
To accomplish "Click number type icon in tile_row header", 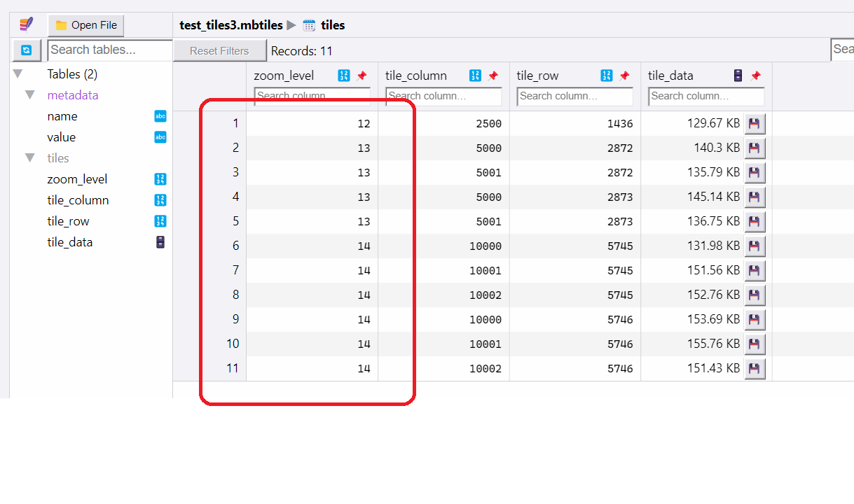I will 607,76.
